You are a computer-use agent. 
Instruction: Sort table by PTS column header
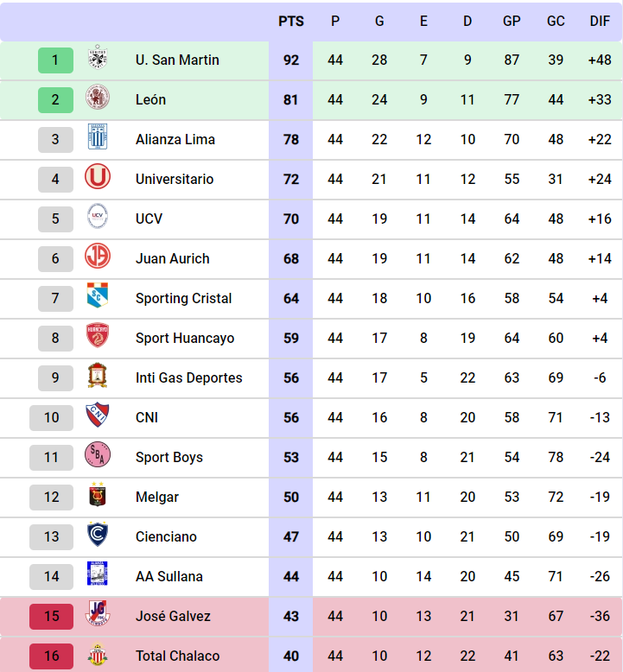[291, 21]
